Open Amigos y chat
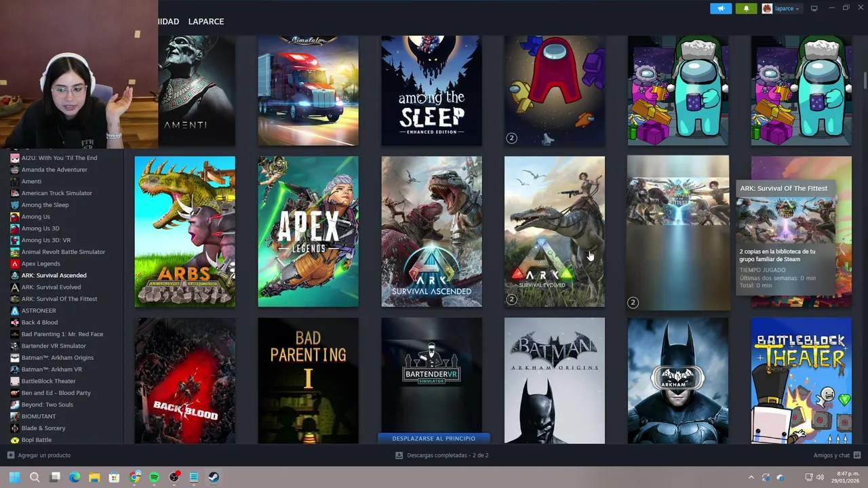 coord(837,455)
